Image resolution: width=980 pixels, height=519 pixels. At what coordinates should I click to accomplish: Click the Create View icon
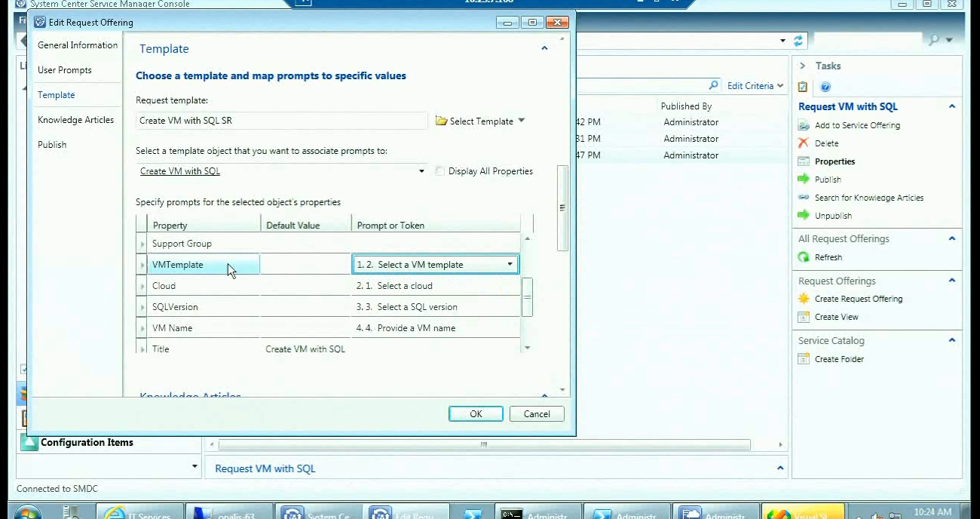click(x=803, y=317)
